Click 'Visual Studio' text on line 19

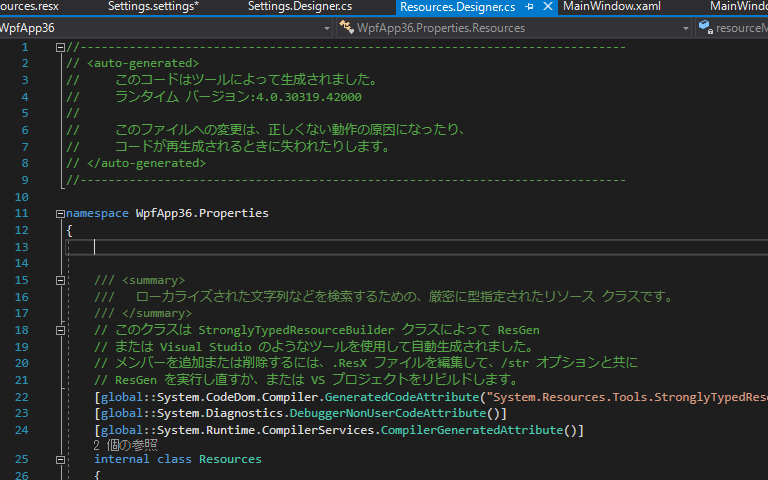206,347
